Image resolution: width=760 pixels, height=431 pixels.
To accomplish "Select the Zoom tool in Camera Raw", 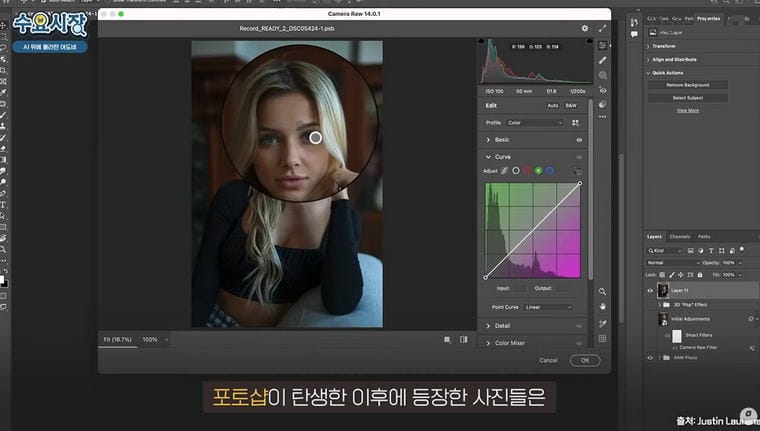I will [602, 291].
